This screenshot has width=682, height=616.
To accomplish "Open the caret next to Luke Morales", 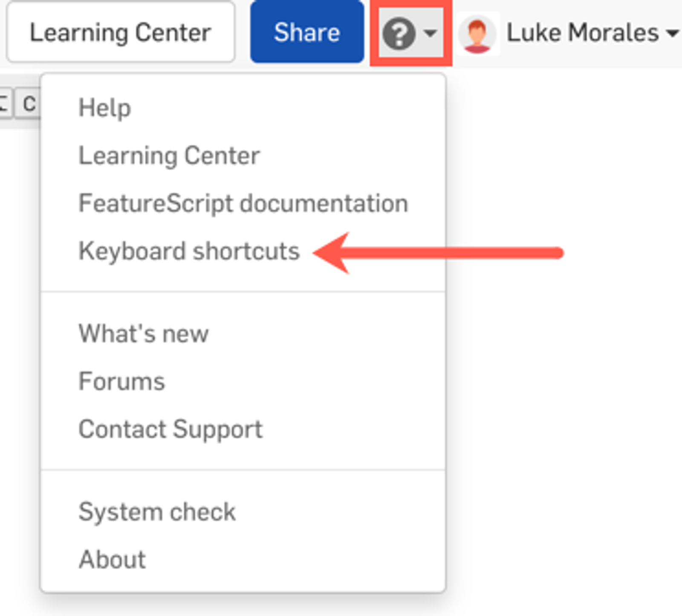I will pos(673,33).
